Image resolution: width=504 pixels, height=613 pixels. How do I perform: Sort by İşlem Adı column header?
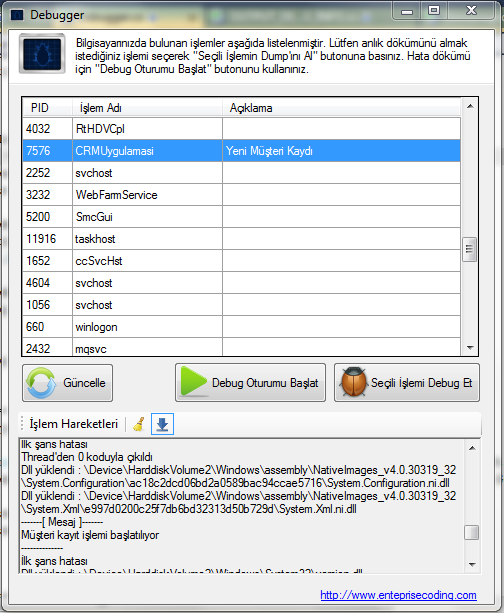point(147,108)
